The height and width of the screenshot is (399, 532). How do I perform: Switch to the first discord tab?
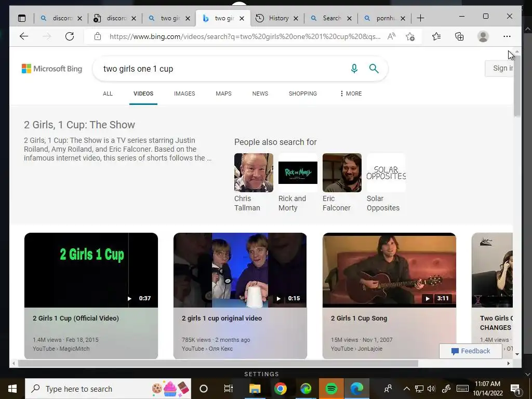(x=61, y=18)
